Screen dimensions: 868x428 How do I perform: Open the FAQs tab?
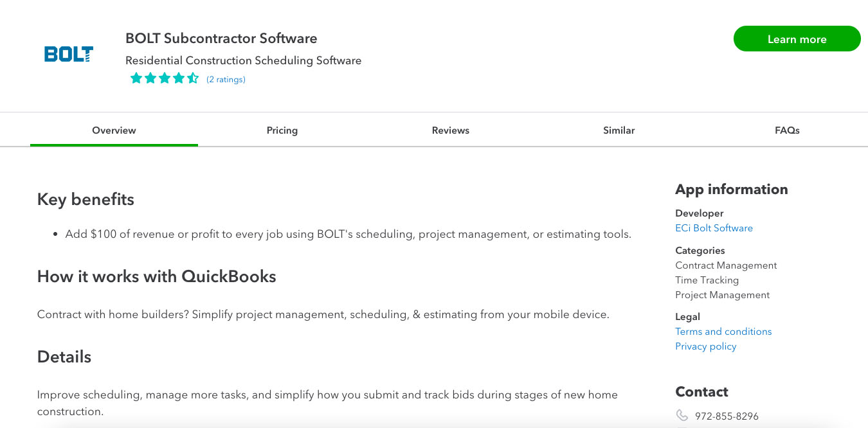click(x=787, y=130)
